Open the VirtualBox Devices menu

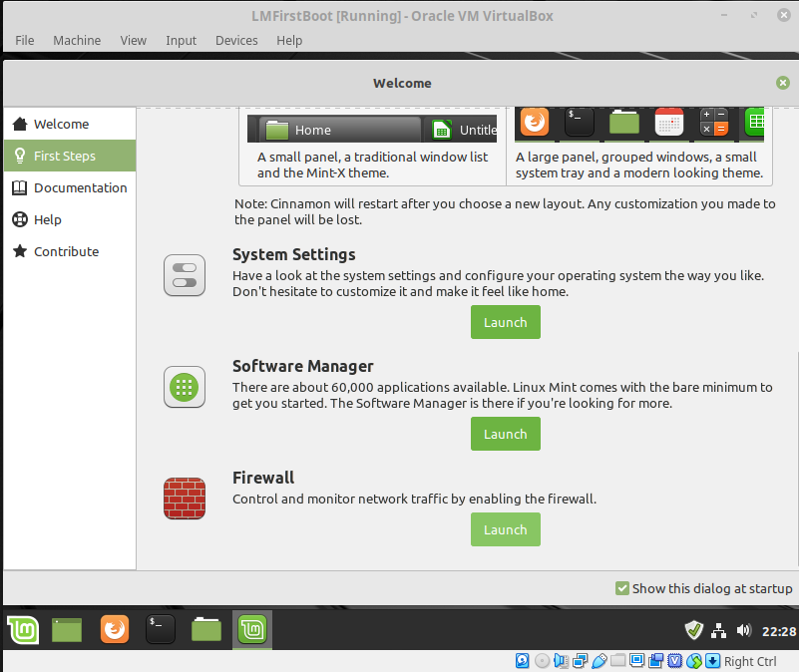236,40
